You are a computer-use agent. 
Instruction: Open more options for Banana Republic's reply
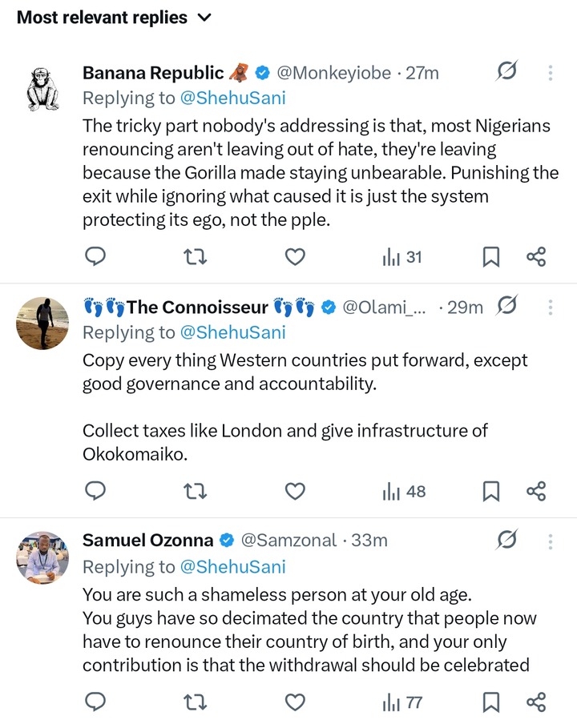tap(551, 73)
